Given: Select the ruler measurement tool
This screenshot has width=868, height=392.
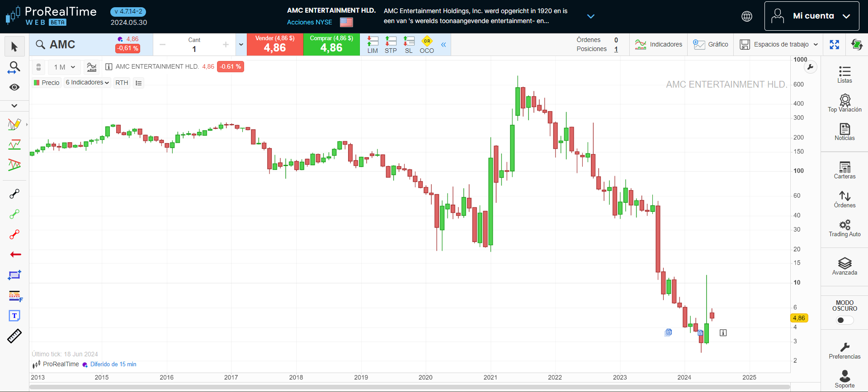Looking at the screenshot, I should click(14, 336).
